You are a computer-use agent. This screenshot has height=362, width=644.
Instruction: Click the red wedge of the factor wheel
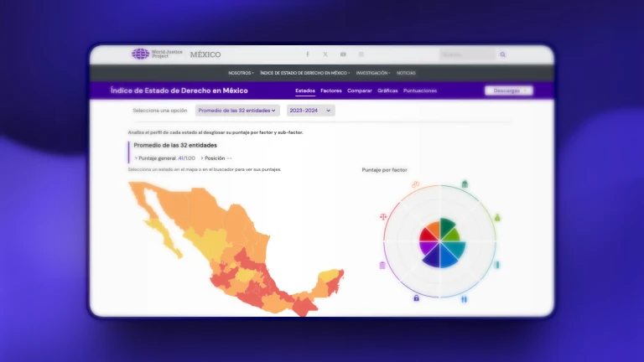pyautogui.click(x=427, y=235)
